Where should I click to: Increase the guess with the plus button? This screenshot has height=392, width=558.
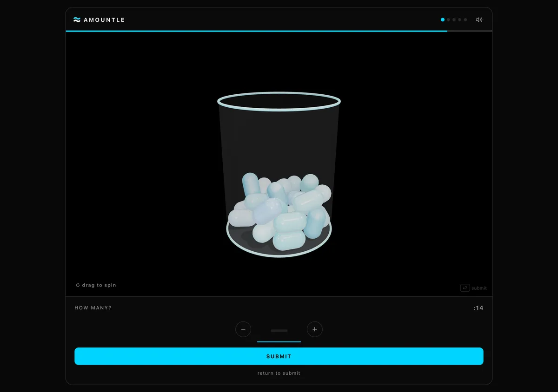click(315, 329)
